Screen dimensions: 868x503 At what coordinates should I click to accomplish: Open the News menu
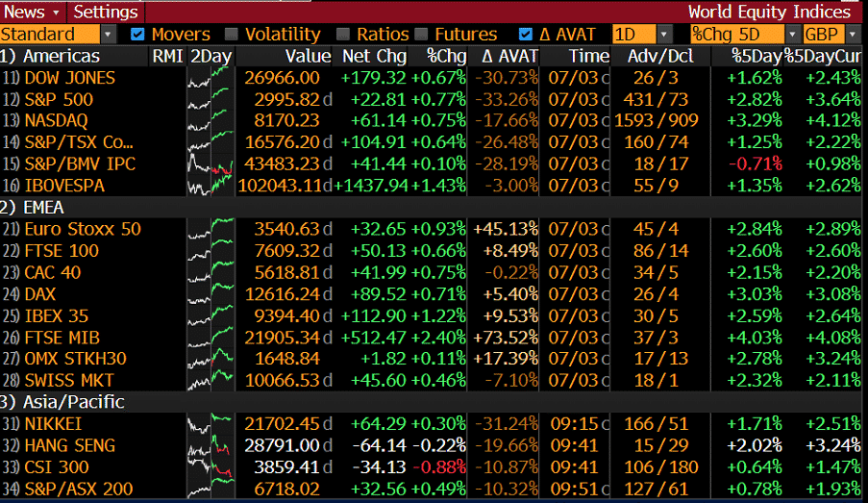(32, 12)
